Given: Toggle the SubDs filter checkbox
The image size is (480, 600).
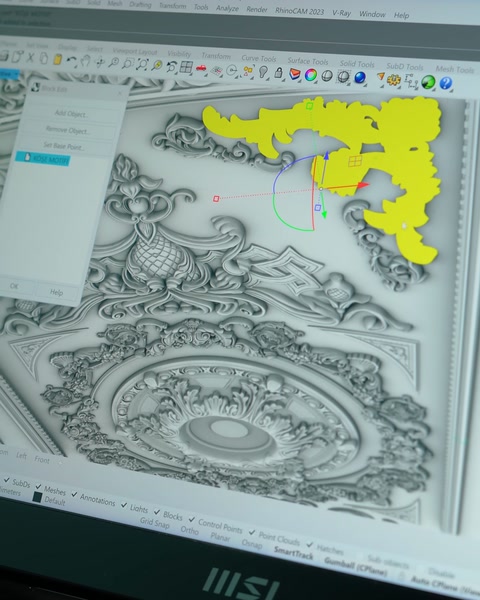Looking at the screenshot, I should 7,479.
